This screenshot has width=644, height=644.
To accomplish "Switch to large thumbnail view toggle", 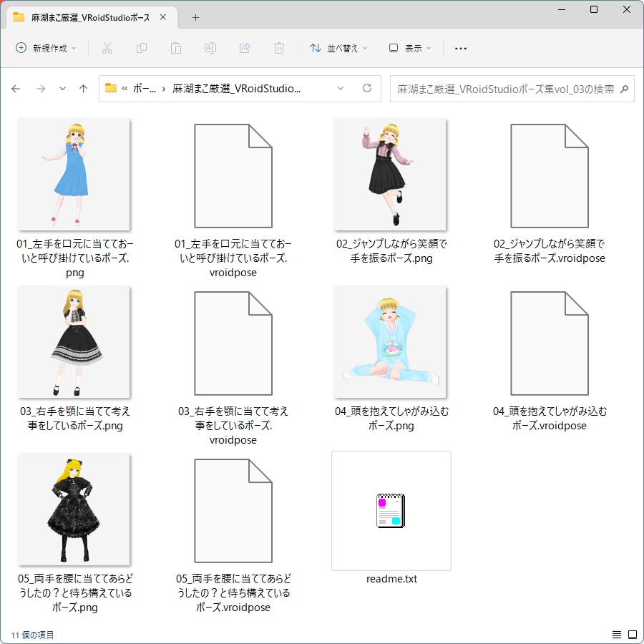I will point(633,635).
